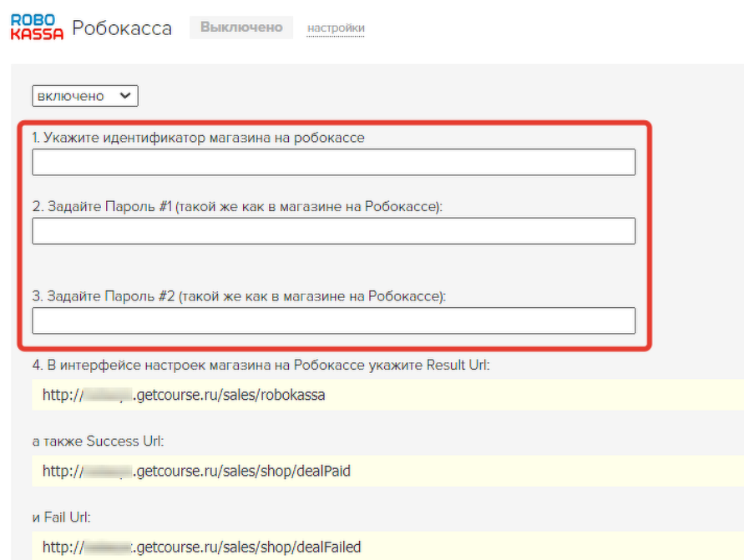This screenshot has height=560, width=744.
Task: Click the 'Робокасса' heading text
Action: [122, 28]
